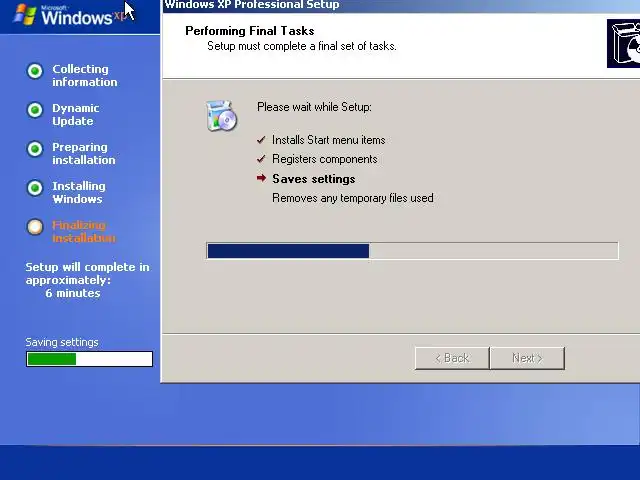The height and width of the screenshot is (480, 640).
Task: Click the checkmark beside Installs Start menu items
Action: pyautogui.click(x=261, y=140)
